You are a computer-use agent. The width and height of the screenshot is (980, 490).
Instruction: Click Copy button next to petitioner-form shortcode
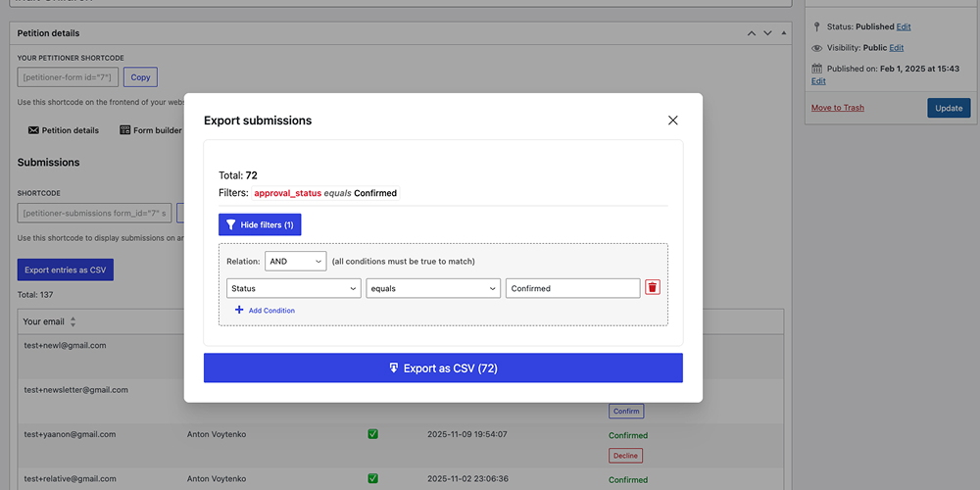point(140,77)
